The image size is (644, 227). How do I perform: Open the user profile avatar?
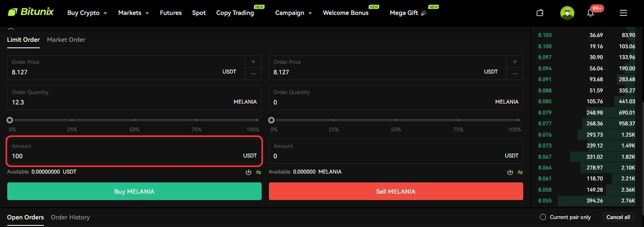[567, 13]
